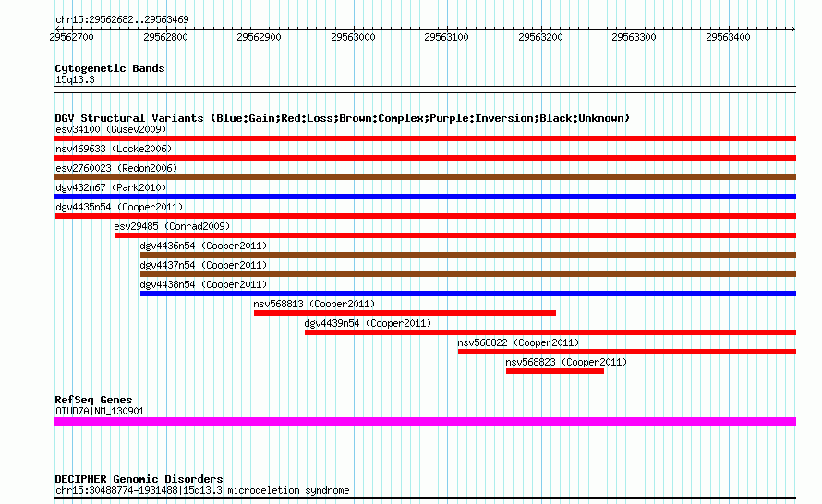Click ruler position 29563300
The image size is (822, 504).
click(x=634, y=37)
